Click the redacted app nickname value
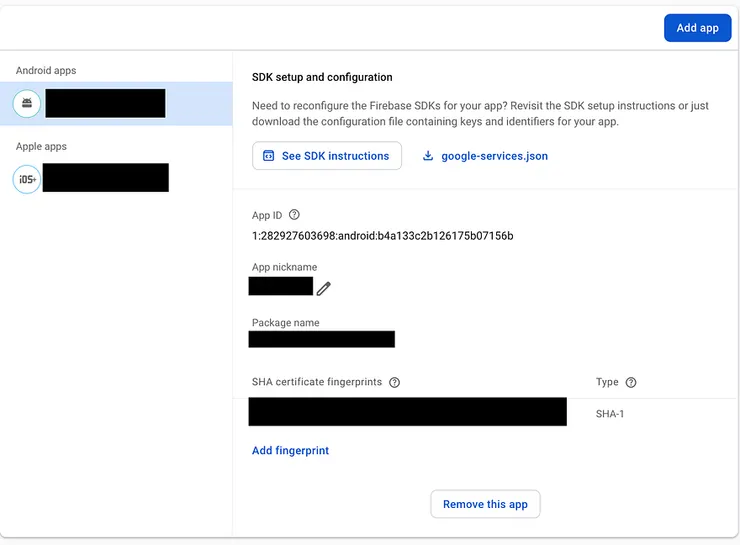This screenshot has height=545, width=740. pos(281,286)
